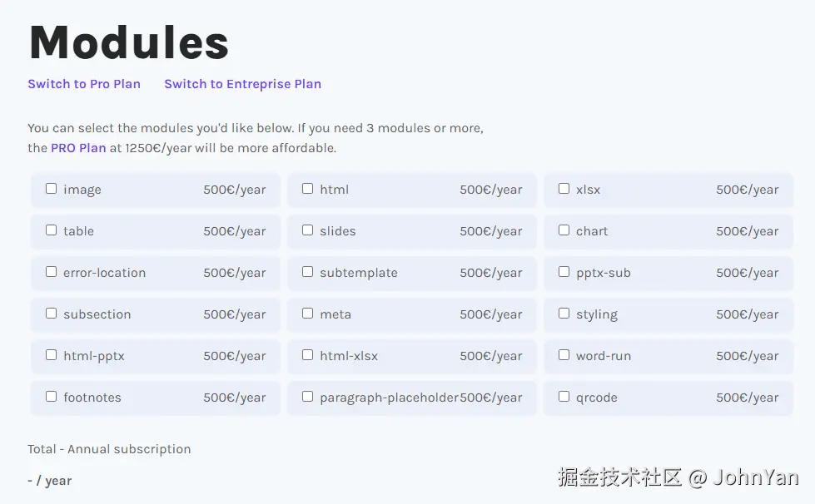The width and height of the screenshot is (815, 504).
Task: Check the meta module
Action: [x=307, y=314]
